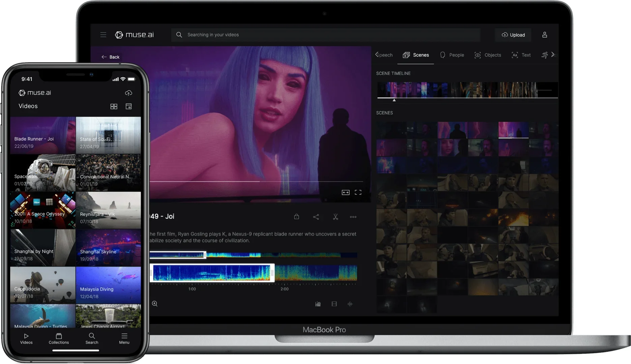Open the user account icon

click(x=544, y=35)
